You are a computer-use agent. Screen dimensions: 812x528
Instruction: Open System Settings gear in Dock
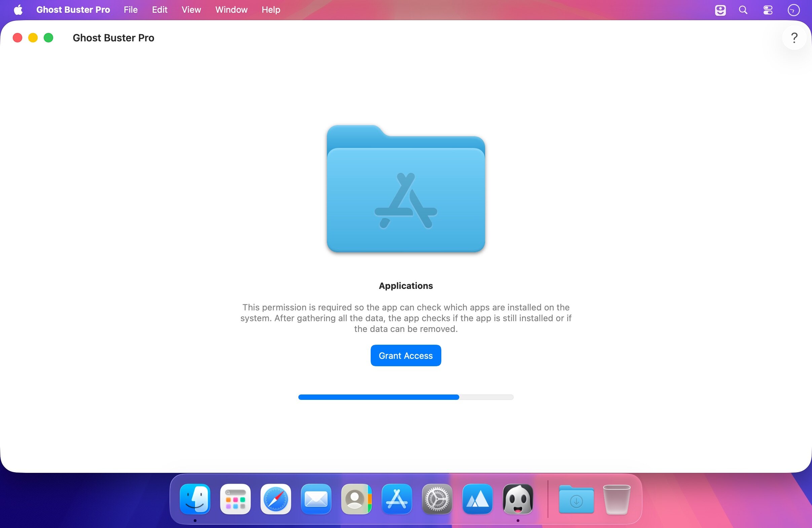(437, 499)
